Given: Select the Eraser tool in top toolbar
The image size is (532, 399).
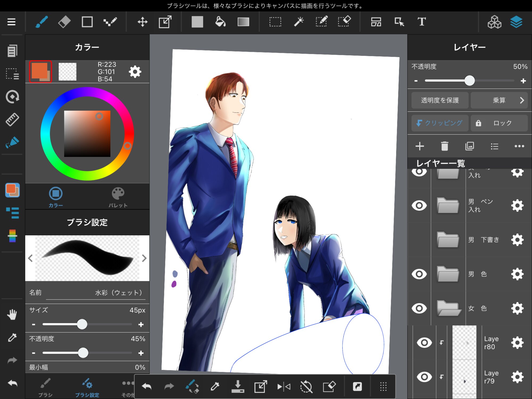Looking at the screenshot, I should (x=64, y=22).
